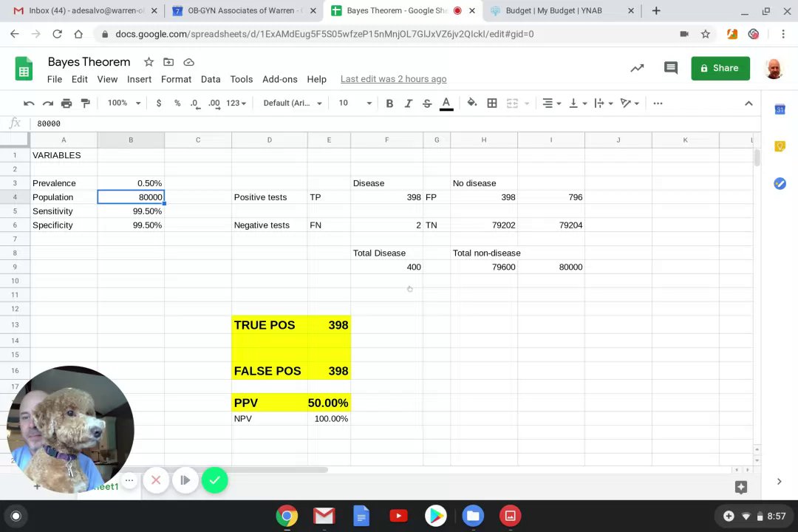Open YouTube from the shelf

tap(398, 516)
